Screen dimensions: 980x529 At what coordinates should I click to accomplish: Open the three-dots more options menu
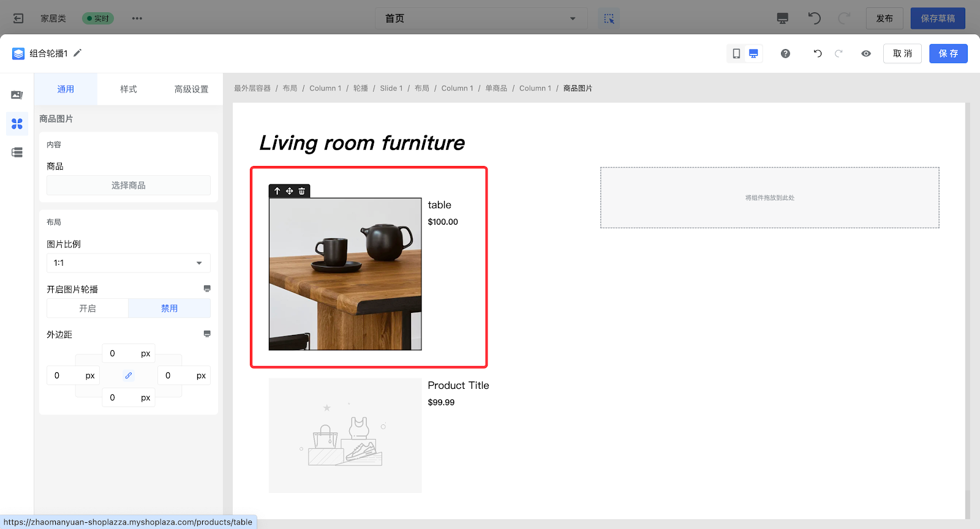tap(137, 18)
